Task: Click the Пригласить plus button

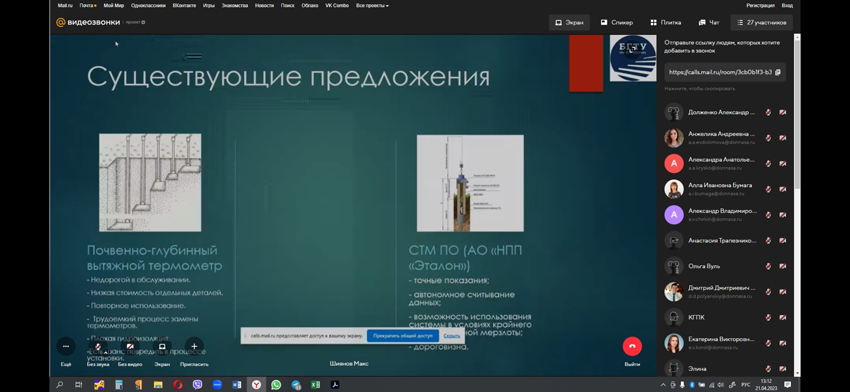Action: [x=194, y=346]
